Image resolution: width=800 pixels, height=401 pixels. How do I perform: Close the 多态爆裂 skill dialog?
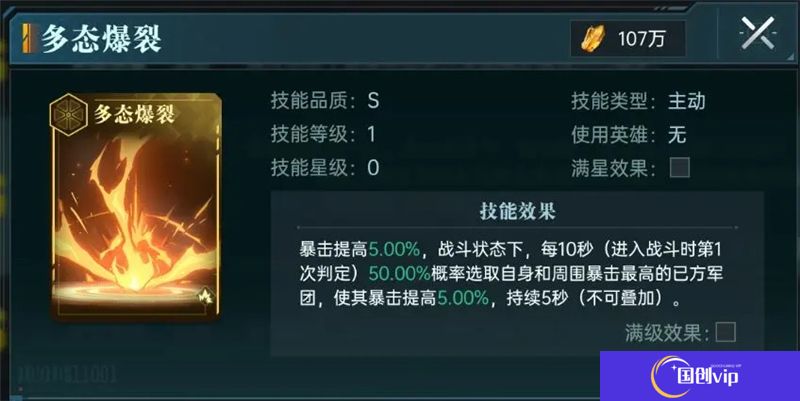tap(758, 33)
